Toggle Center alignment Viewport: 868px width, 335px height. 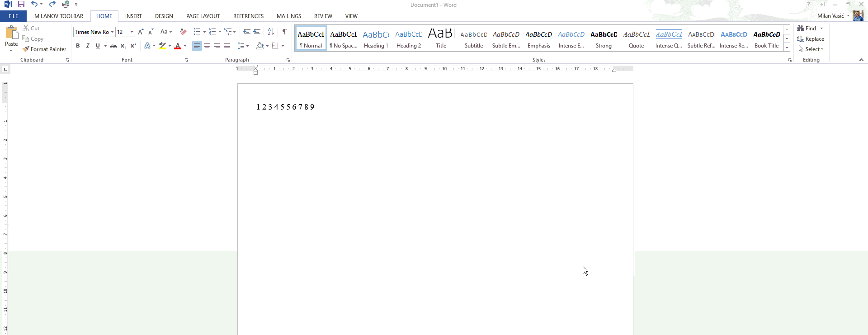point(207,46)
